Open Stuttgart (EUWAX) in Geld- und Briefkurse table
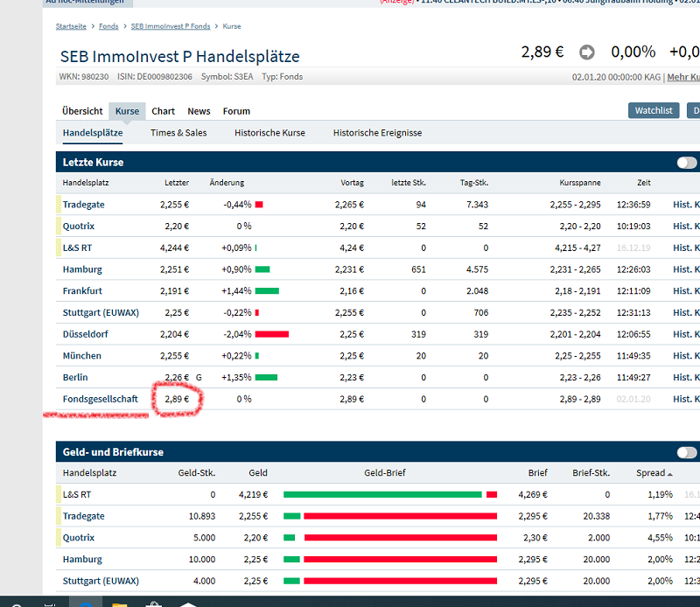Viewport: 700px width, 607px height. tap(101, 581)
